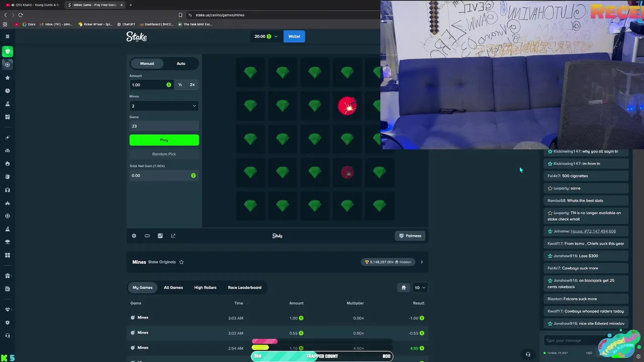Open Dashboard BHCC bookmark
The width and height of the screenshot is (644, 362).
pyautogui.click(x=157, y=24)
